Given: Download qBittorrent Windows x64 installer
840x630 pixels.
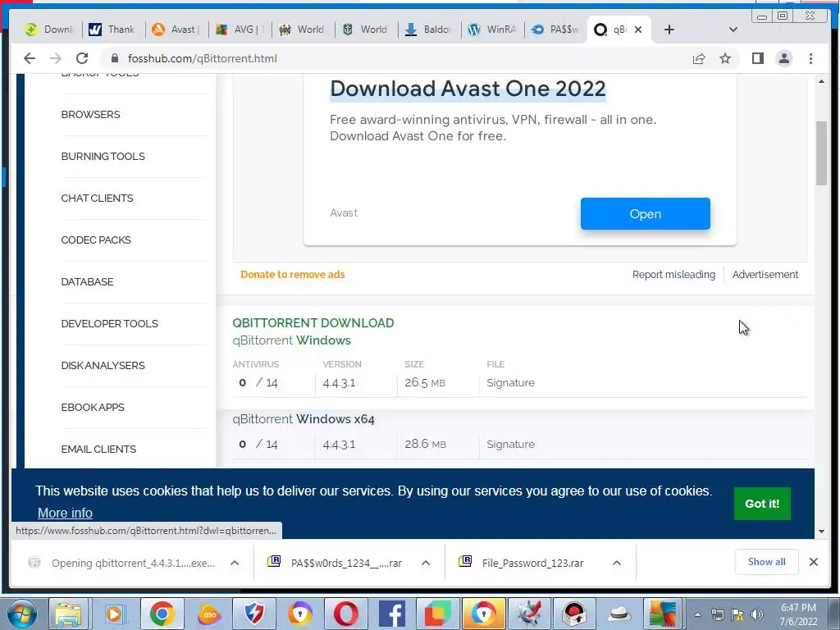Looking at the screenshot, I should [304, 419].
